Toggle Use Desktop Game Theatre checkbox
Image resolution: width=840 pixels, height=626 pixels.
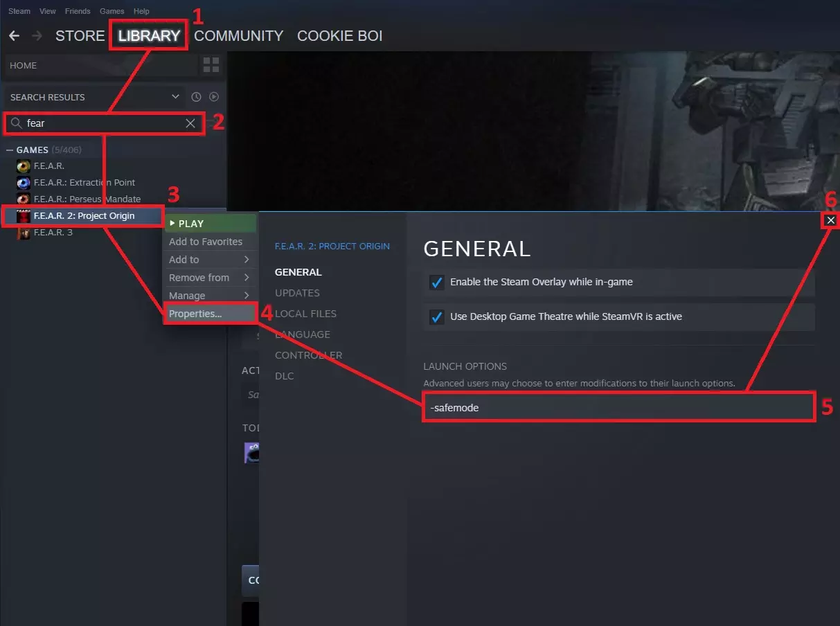tap(436, 317)
